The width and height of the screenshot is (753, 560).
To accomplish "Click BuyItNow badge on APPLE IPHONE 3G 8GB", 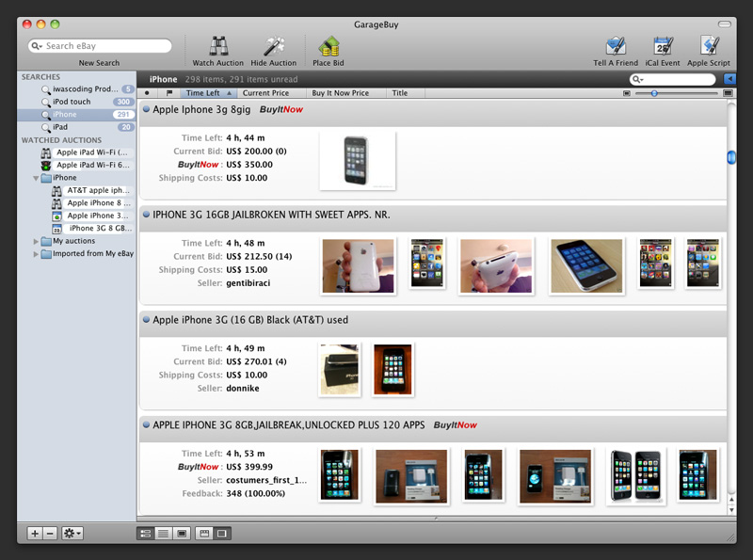I will coord(456,425).
